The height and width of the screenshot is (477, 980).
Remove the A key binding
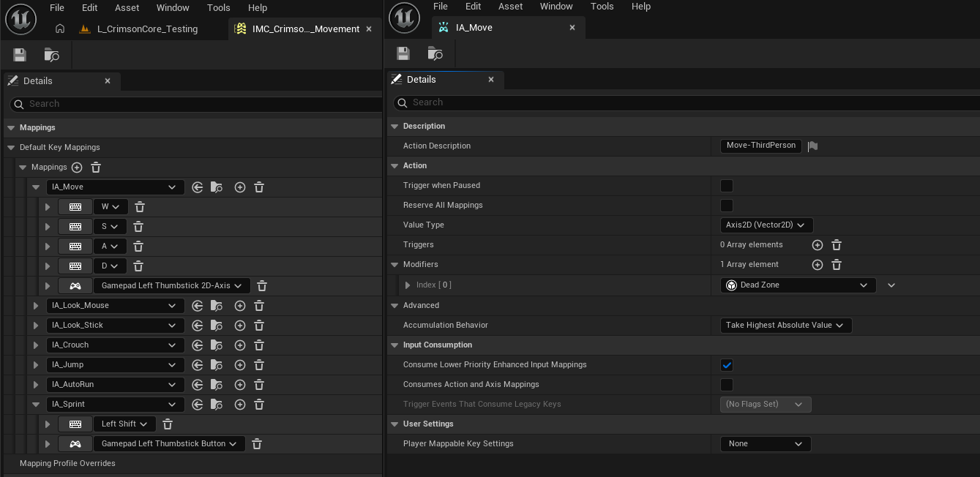coord(138,247)
